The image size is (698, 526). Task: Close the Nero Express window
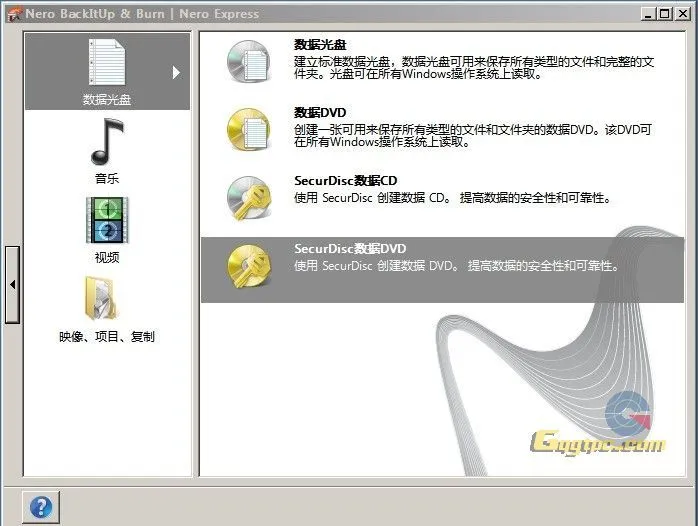tap(682, 14)
